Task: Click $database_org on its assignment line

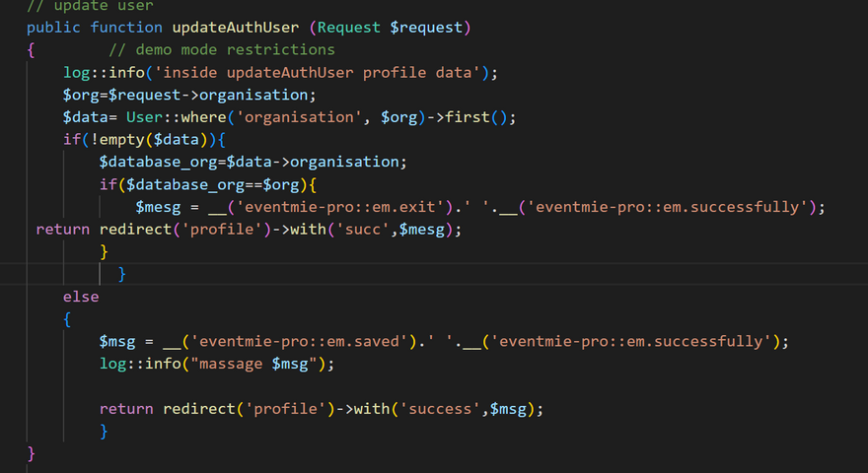Action: pyautogui.click(x=162, y=162)
